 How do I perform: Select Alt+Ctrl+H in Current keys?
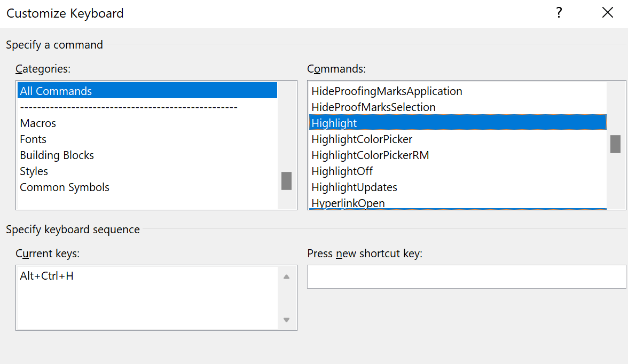click(x=46, y=276)
